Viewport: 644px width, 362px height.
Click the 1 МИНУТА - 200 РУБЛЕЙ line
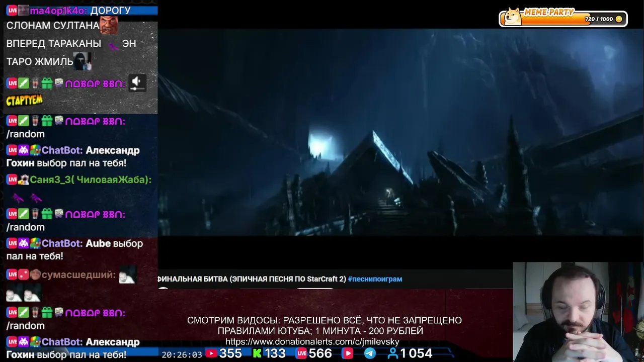coord(369,331)
